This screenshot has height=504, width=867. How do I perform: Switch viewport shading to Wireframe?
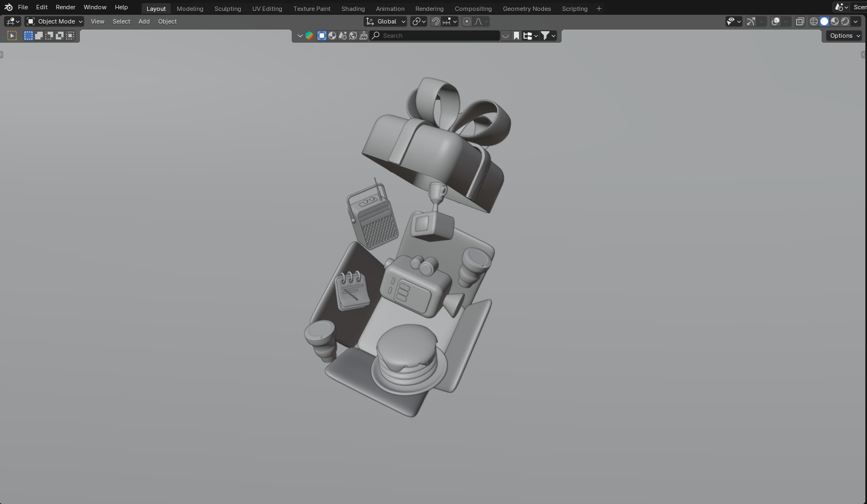(814, 21)
